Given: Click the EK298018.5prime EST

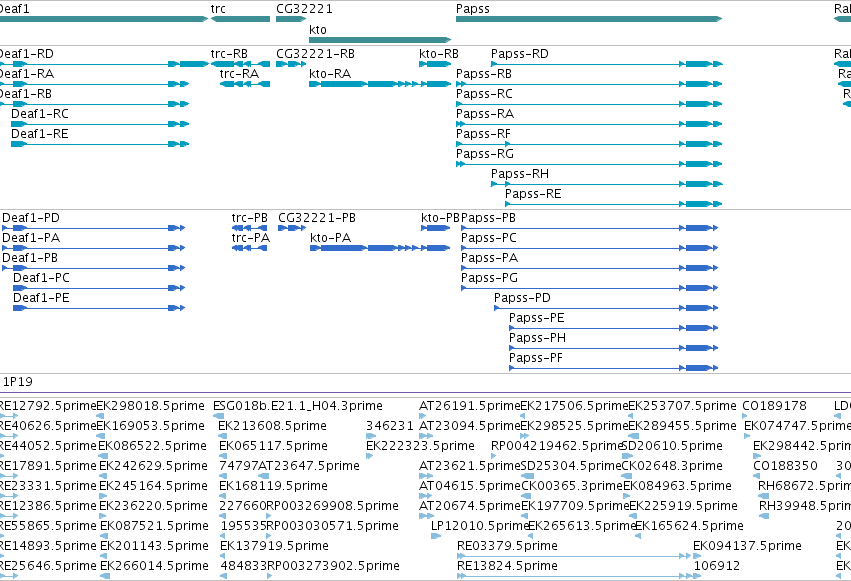Looking at the screenshot, I should tap(99, 416).
